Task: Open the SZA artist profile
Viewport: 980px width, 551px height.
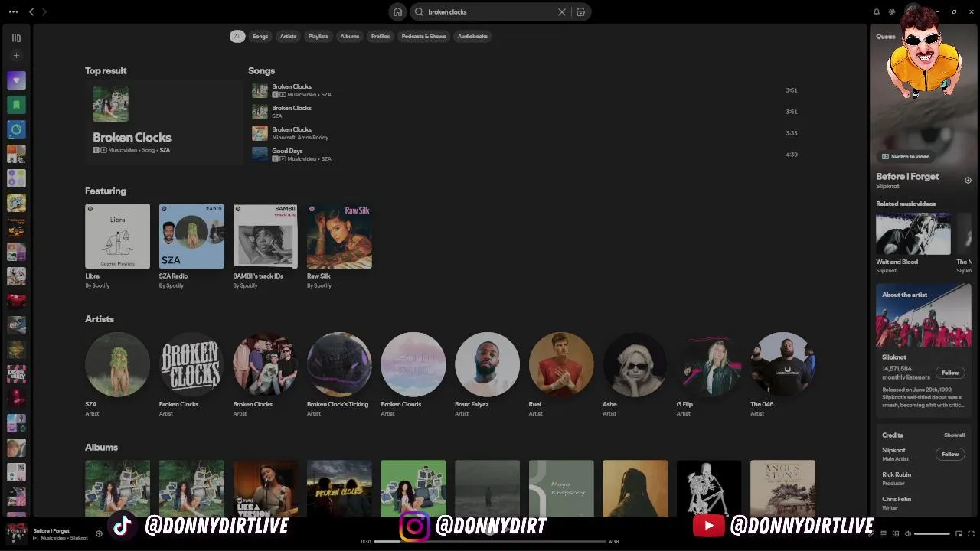Action: (117, 374)
